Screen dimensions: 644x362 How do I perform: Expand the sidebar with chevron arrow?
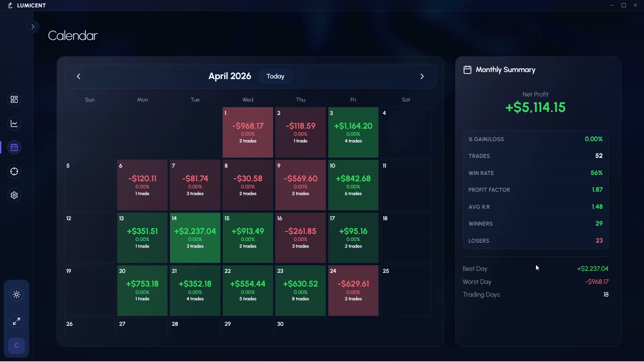(x=33, y=27)
